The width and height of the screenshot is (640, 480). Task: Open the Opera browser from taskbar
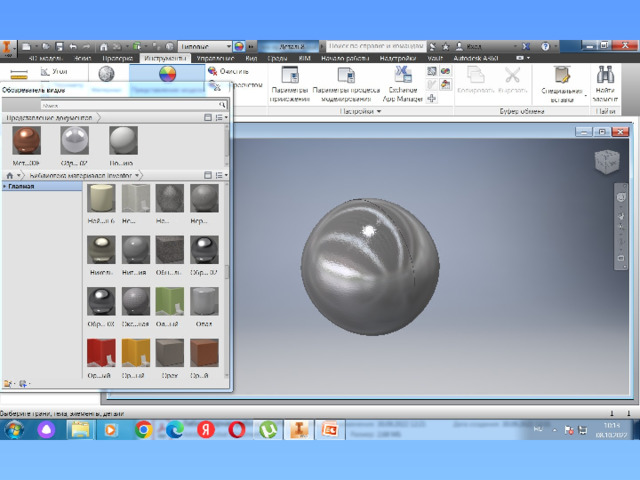(x=237, y=429)
